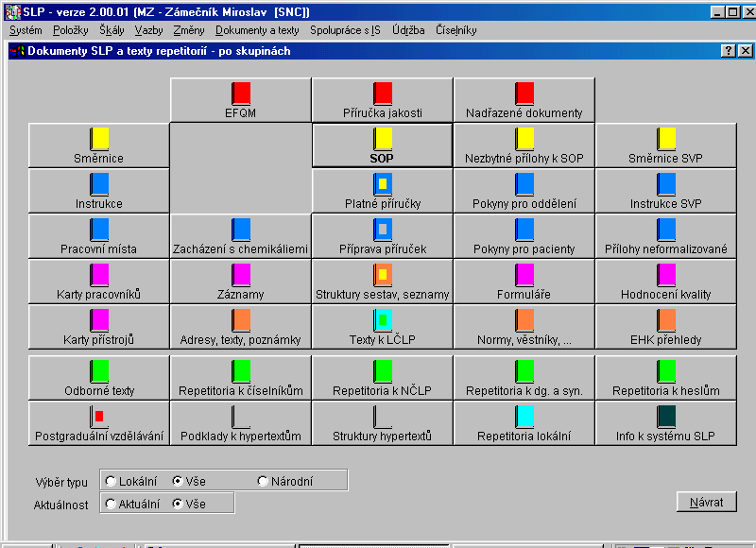Image resolution: width=756 pixels, height=548 pixels.
Task: Open the Dokumenty a texty menu
Action: coord(257,30)
